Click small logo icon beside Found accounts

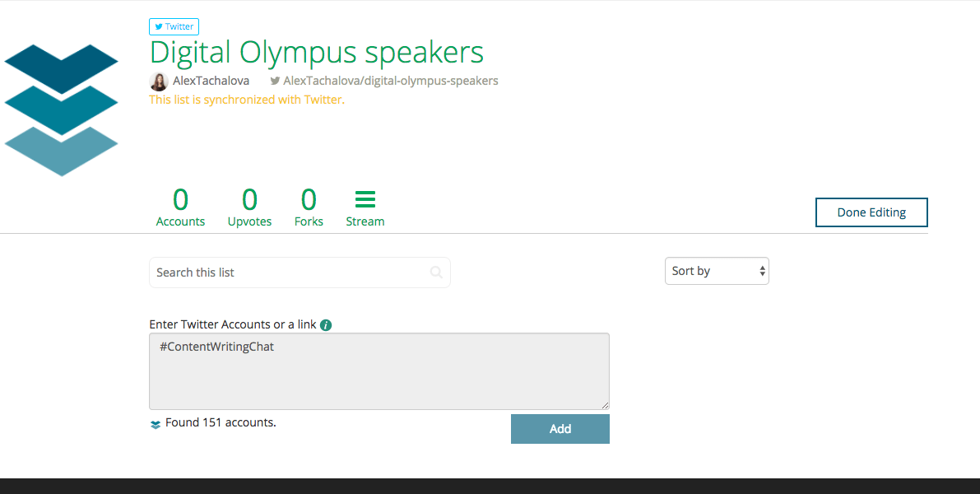[156, 424]
